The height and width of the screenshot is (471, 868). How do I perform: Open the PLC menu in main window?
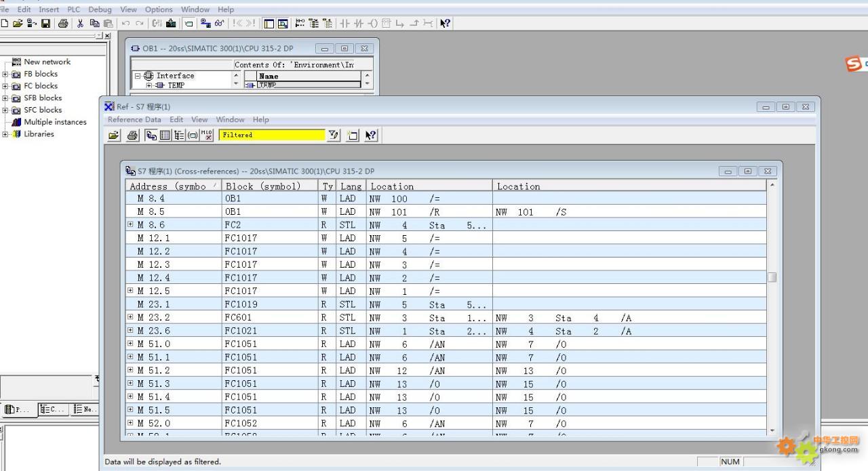[73, 9]
